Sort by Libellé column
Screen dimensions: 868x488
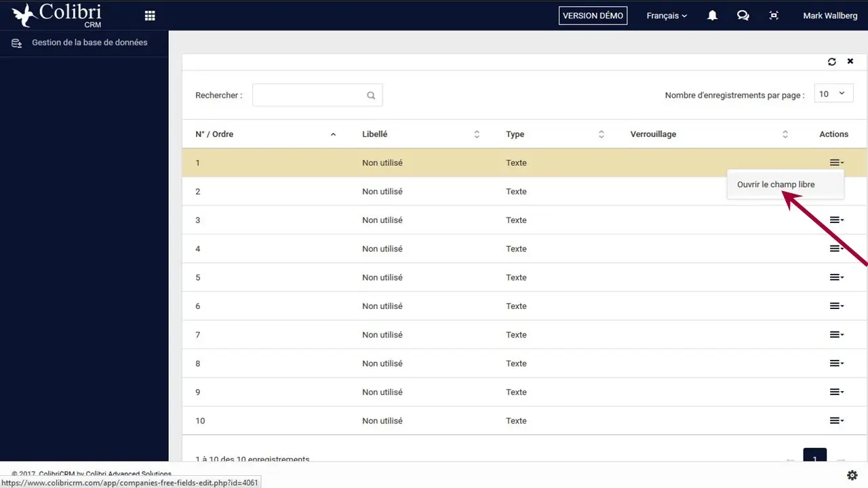pyautogui.click(x=420, y=134)
